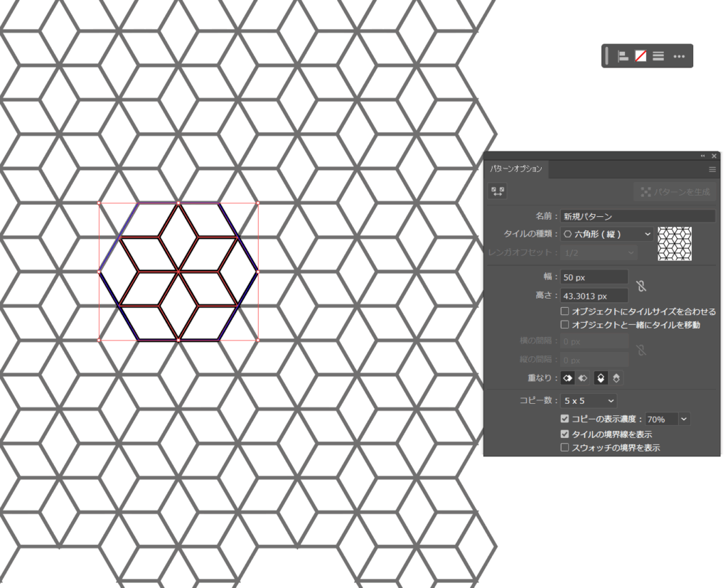Collapse the panel with double-arrow button

[702, 156]
